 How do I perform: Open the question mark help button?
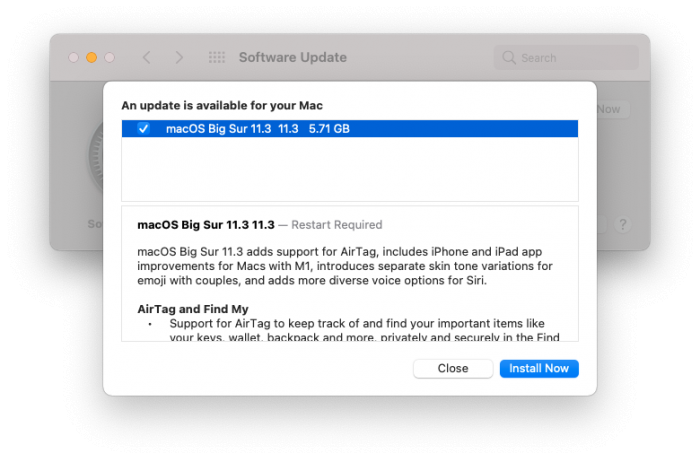(622, 224)
